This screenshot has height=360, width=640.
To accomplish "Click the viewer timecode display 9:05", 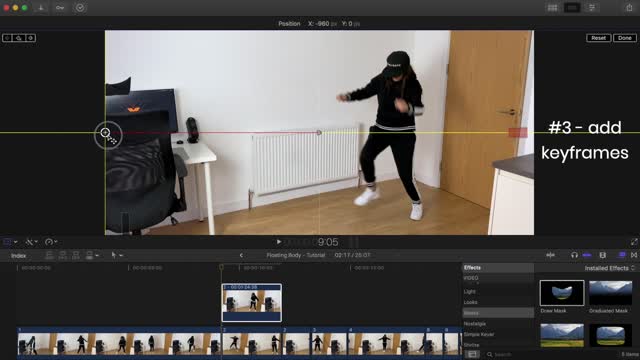I will 328,242.
